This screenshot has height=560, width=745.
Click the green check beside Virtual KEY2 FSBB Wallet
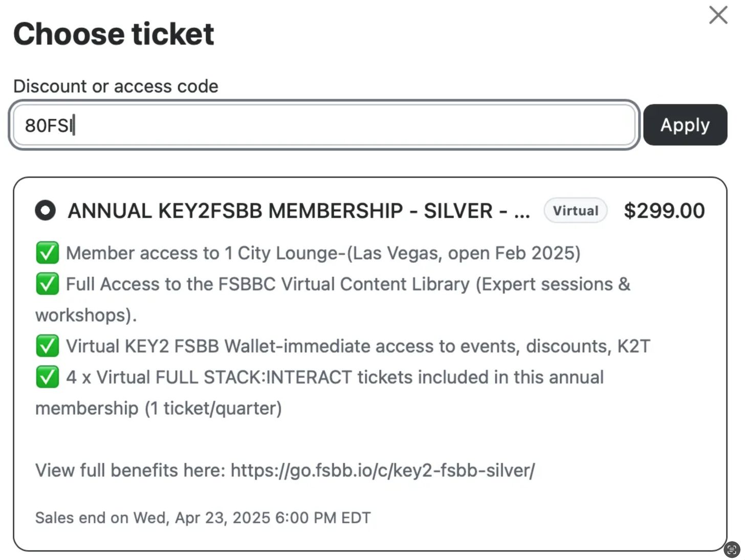47,346
